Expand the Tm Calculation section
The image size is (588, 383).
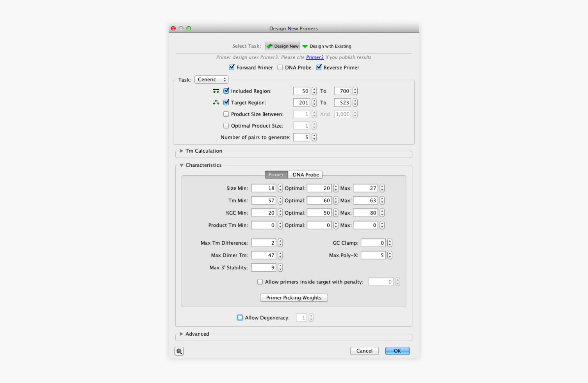(x=182, y=151)
